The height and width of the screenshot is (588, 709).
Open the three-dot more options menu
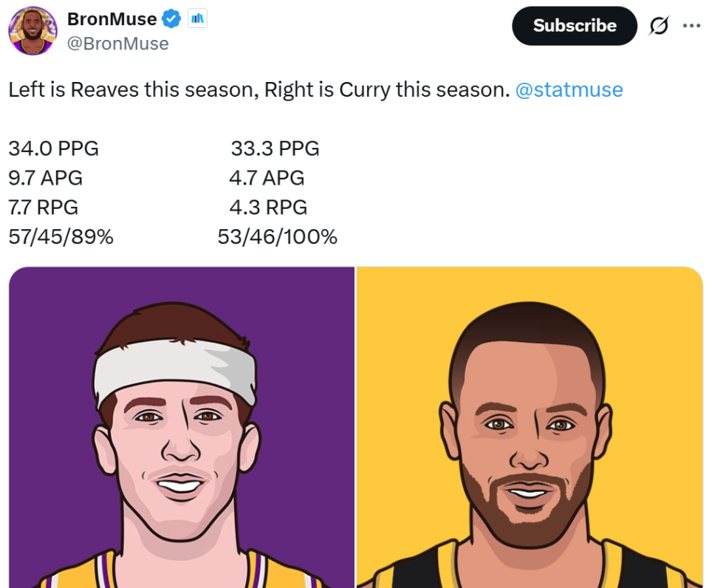pos(691,26)
